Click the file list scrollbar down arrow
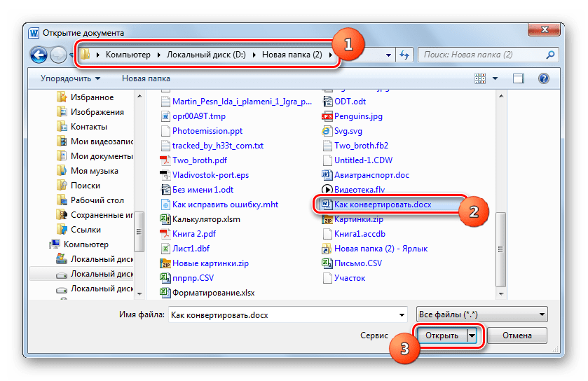 tap(501, 293)
